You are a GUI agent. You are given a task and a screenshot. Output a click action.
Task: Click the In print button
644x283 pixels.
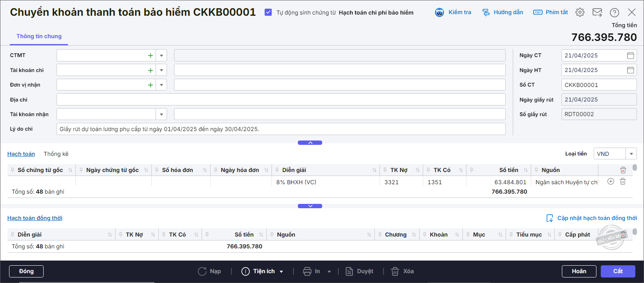tap(312, 271)
